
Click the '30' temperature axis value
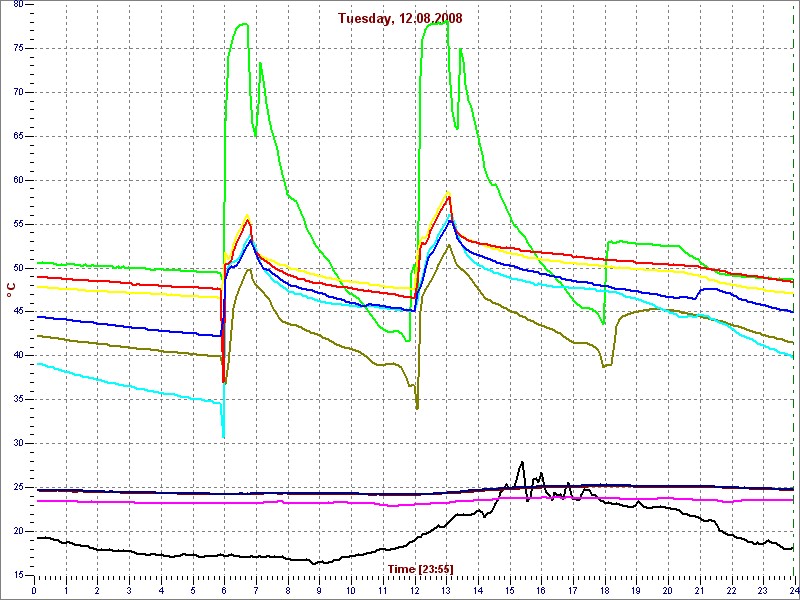coord(18,443)
